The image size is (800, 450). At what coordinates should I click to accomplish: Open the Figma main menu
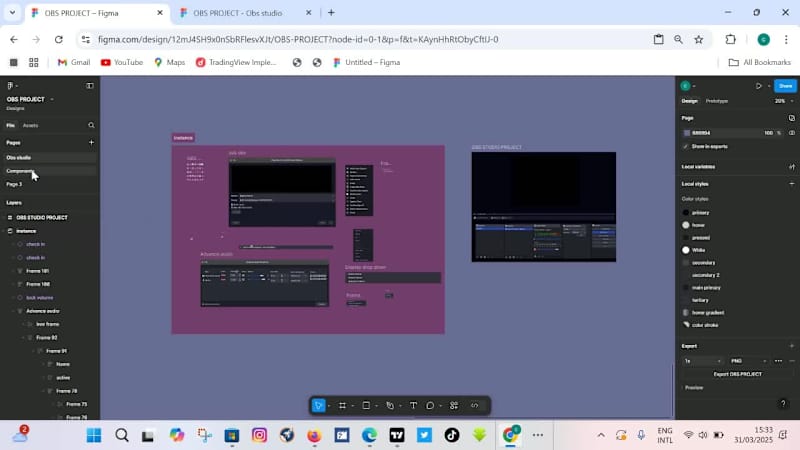tap(10, 86)
